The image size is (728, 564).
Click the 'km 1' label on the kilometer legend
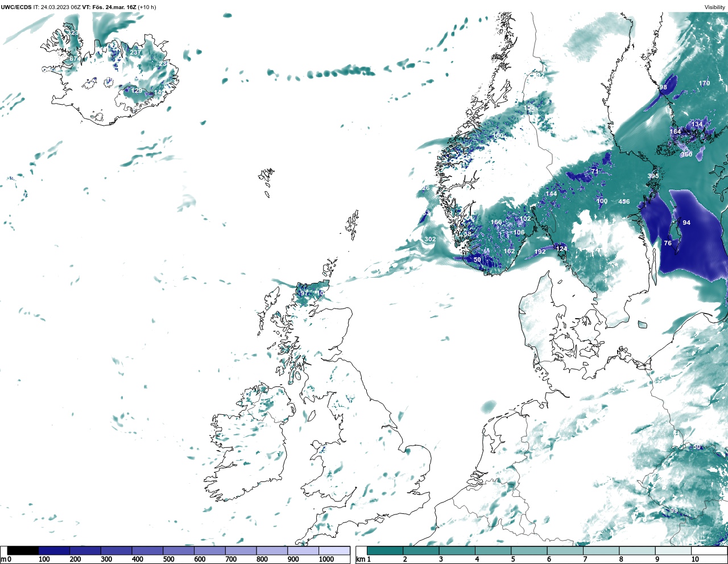[x=363, y=559]
